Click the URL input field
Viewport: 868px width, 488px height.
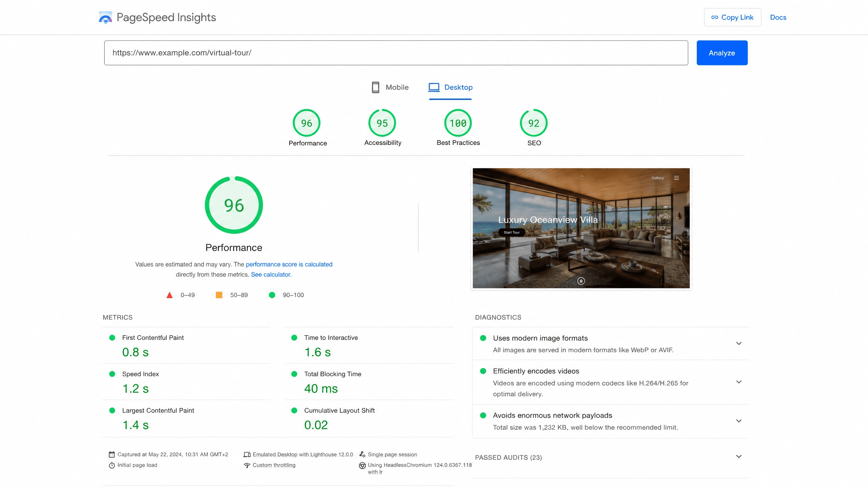(396, 53)
